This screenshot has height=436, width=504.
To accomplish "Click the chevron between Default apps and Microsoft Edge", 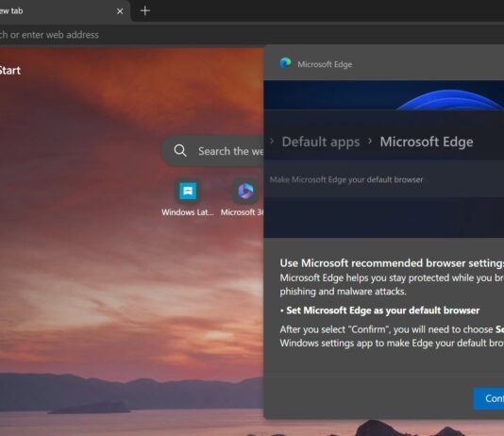I will pyautogui.click(x=370, y=141).
